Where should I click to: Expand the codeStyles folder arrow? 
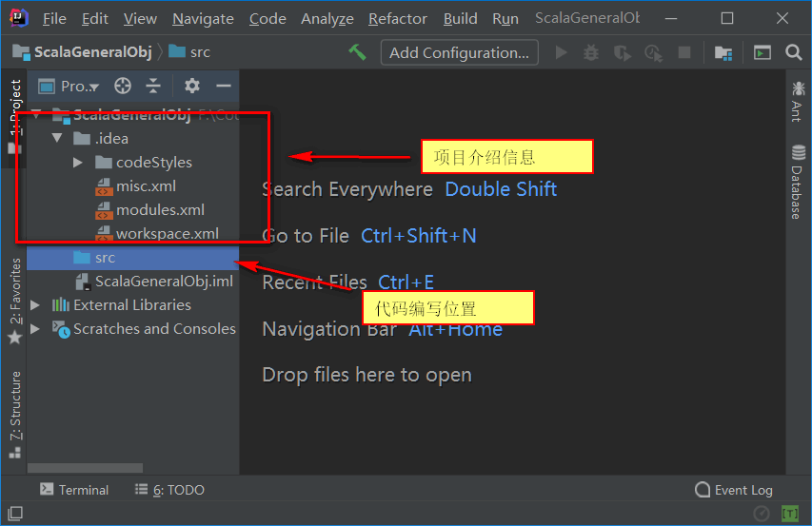(78, 163)
